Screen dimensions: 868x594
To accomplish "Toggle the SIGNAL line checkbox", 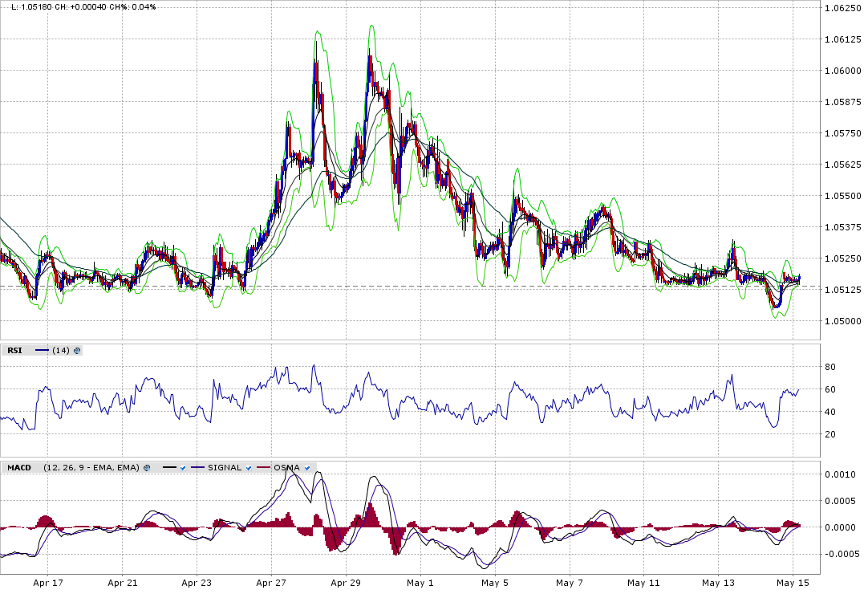I will tap(249, 468).
